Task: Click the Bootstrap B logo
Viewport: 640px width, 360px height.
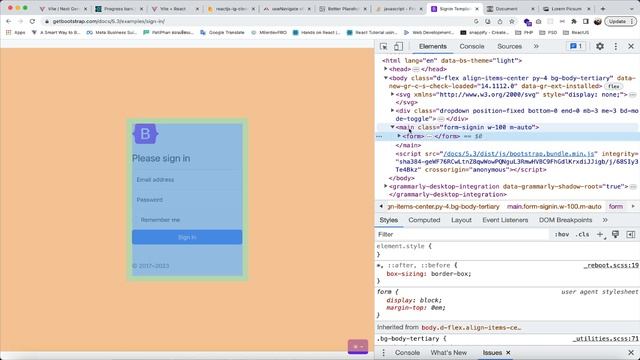Action: 145,134
